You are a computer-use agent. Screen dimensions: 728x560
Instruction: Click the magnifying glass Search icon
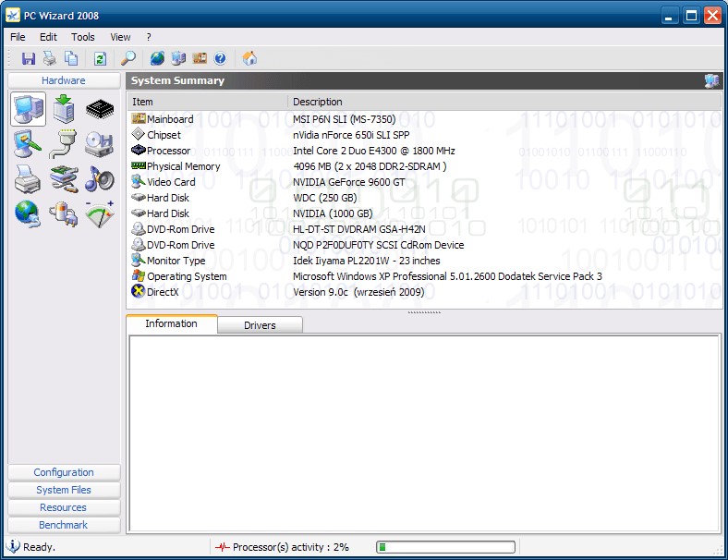coord(128,58)
